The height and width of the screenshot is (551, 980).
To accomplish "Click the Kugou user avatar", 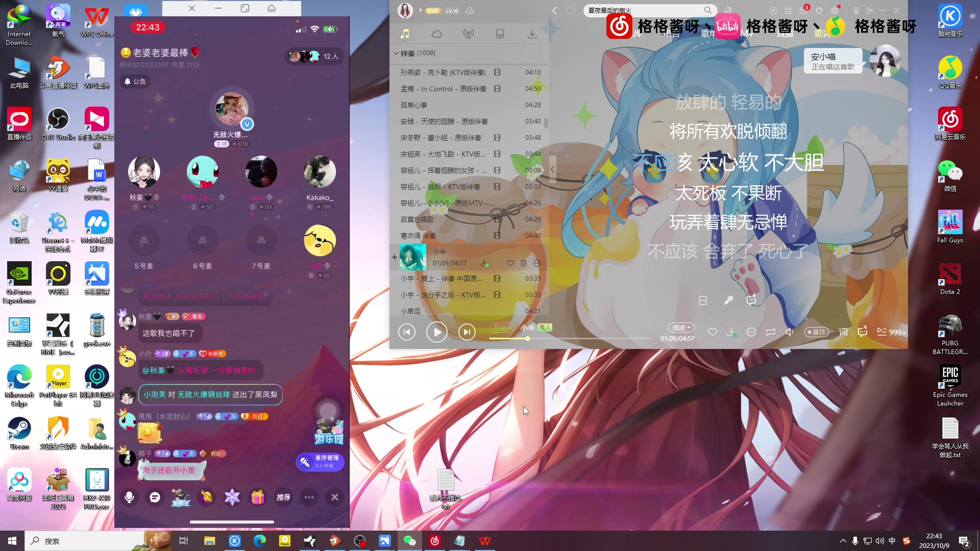I will [405, 11].
